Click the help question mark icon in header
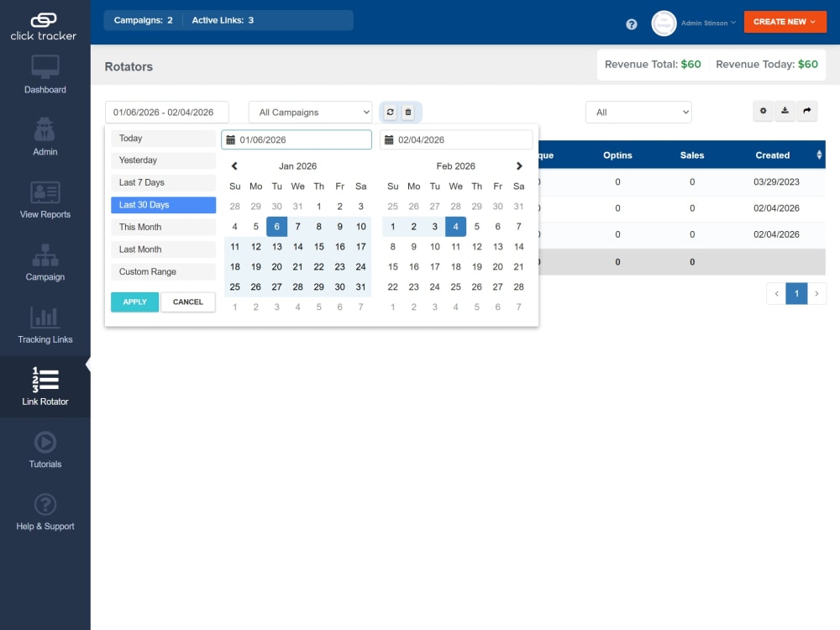The width and height of the screenshot is (840, 630). coord(632,24)
